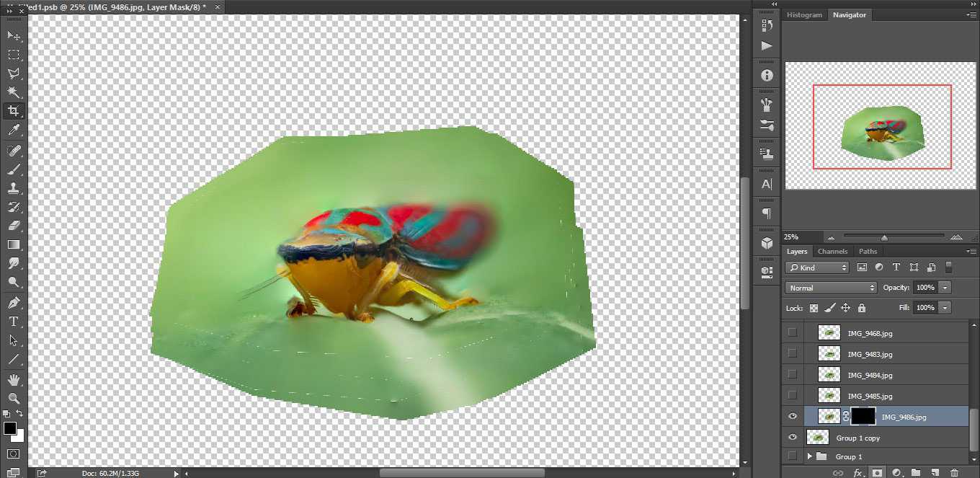Select the Clone Stamp tool
The height and width of the screenshot is (478, 980).
pos(13,188)
